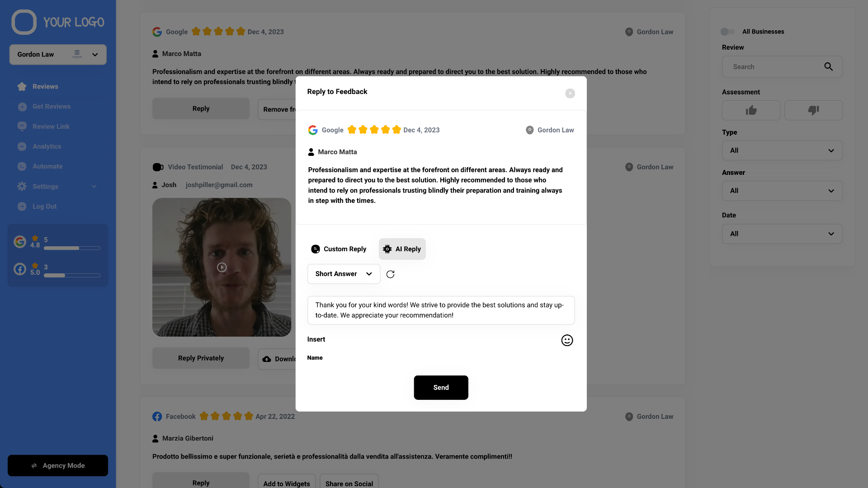868x488 pixels.
Task: Click the Reviews sidebar icon
Action: [22, 86]
